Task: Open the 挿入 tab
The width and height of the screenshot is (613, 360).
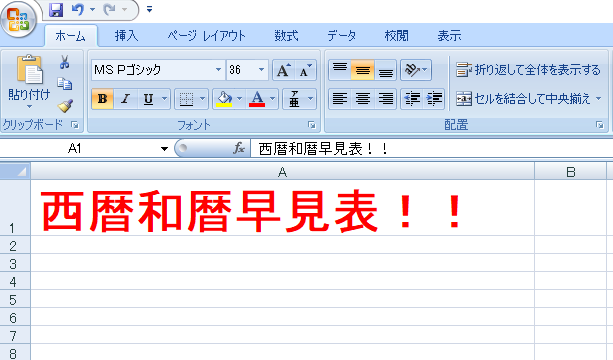Action: click(x=126, y=36)
